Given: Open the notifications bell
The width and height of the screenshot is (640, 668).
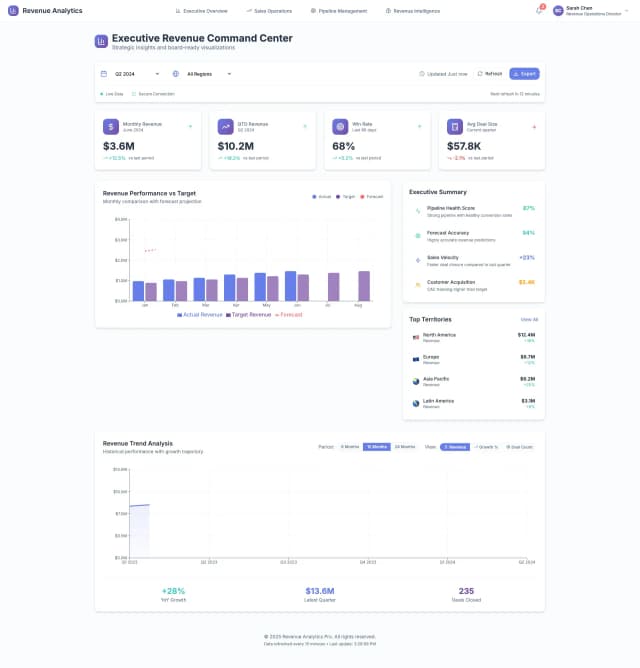Looking at the screenshot, I should point(539,10).
